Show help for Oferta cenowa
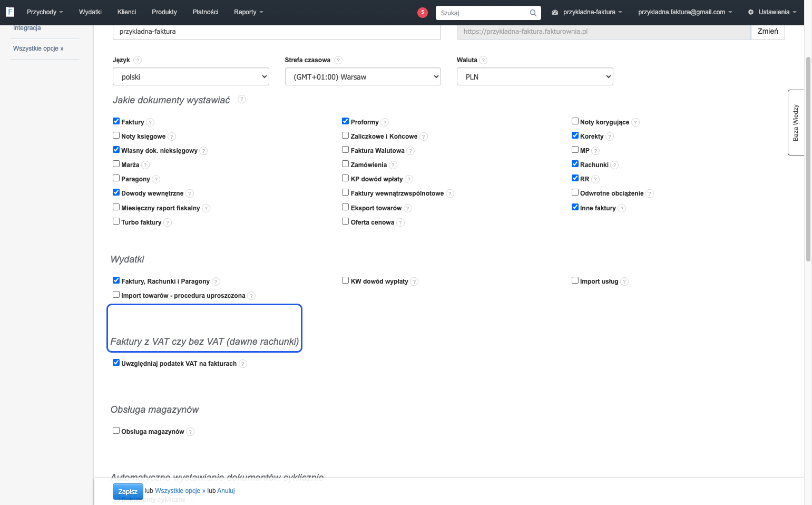This screenshot has height=505, width=812. pos(400,222)
